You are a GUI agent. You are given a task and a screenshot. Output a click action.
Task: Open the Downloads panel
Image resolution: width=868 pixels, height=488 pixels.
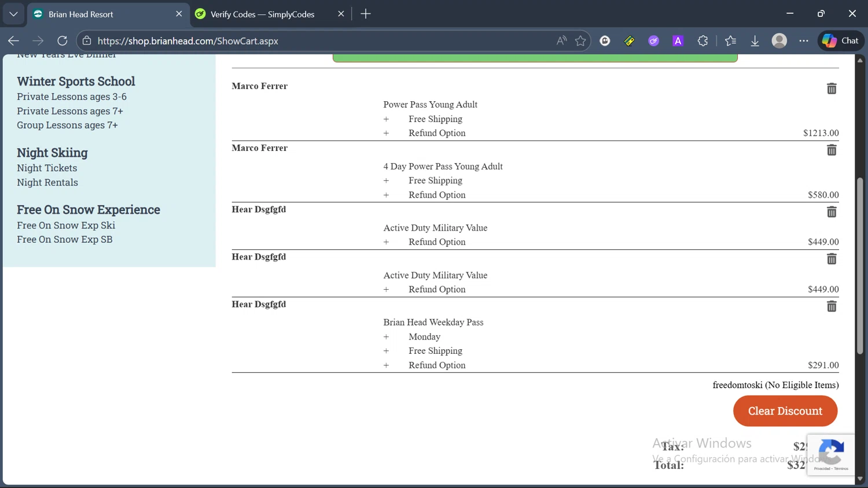(755, 41)
